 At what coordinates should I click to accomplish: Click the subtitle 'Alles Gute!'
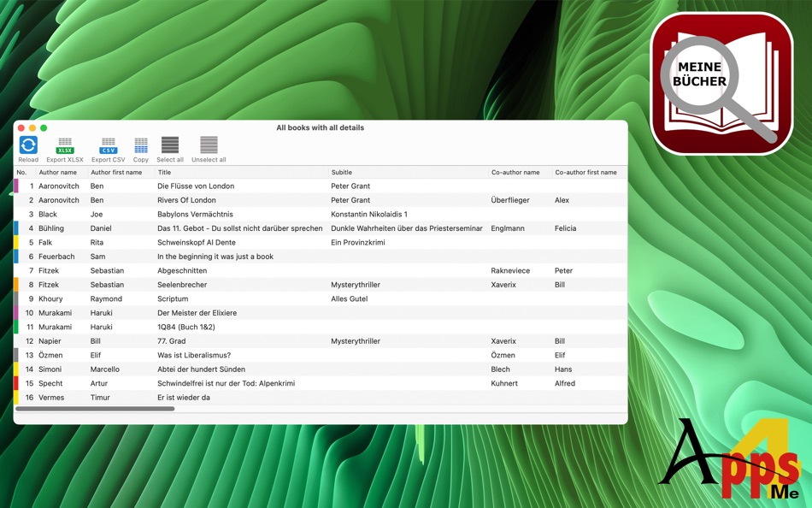pos(350,298)
